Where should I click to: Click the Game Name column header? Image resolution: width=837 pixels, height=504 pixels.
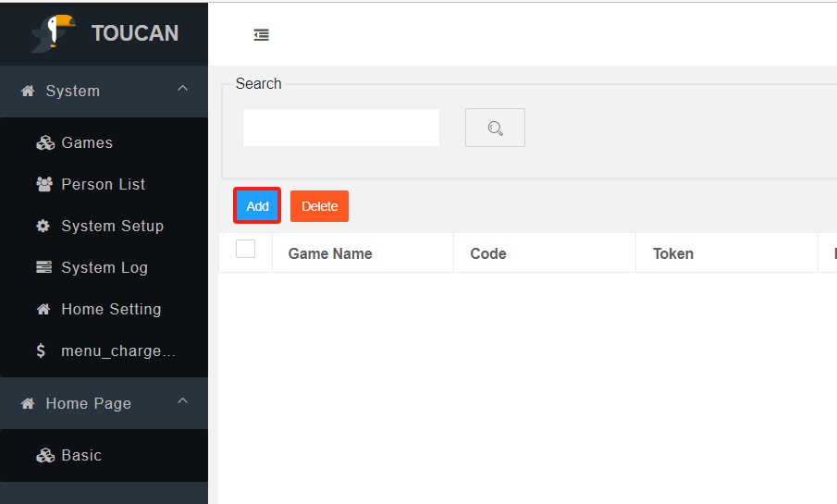tap(330, 253)
